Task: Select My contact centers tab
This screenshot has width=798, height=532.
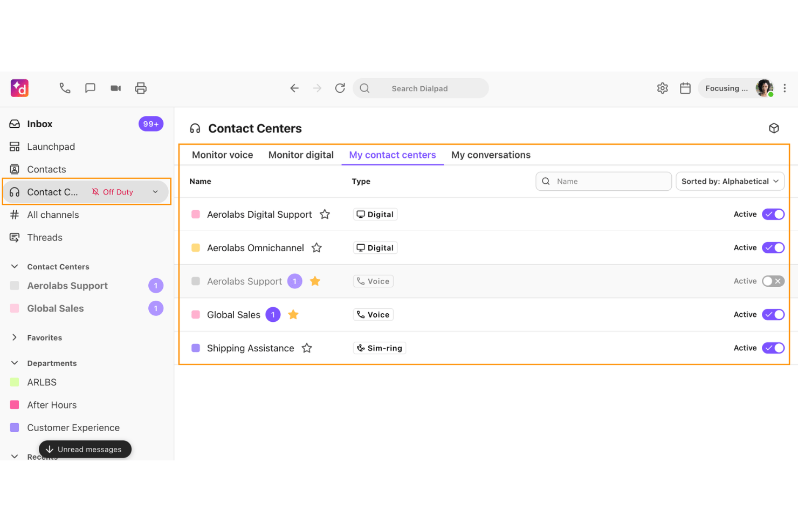Action: 393,155
